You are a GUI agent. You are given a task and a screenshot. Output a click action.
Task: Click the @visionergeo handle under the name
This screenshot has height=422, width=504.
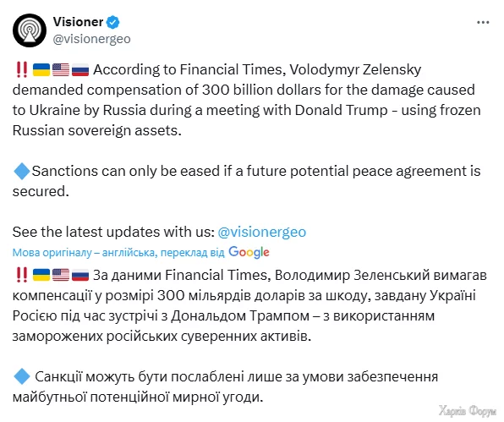pos(92,39)
